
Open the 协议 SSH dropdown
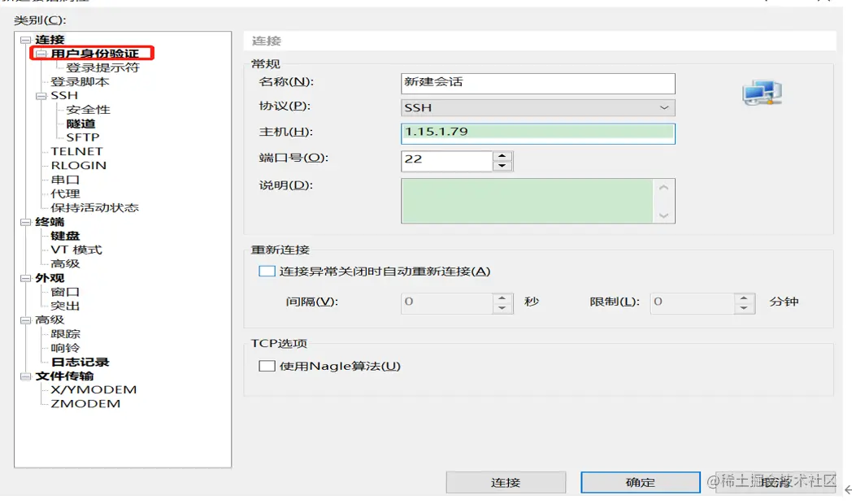tap(538, 107)
